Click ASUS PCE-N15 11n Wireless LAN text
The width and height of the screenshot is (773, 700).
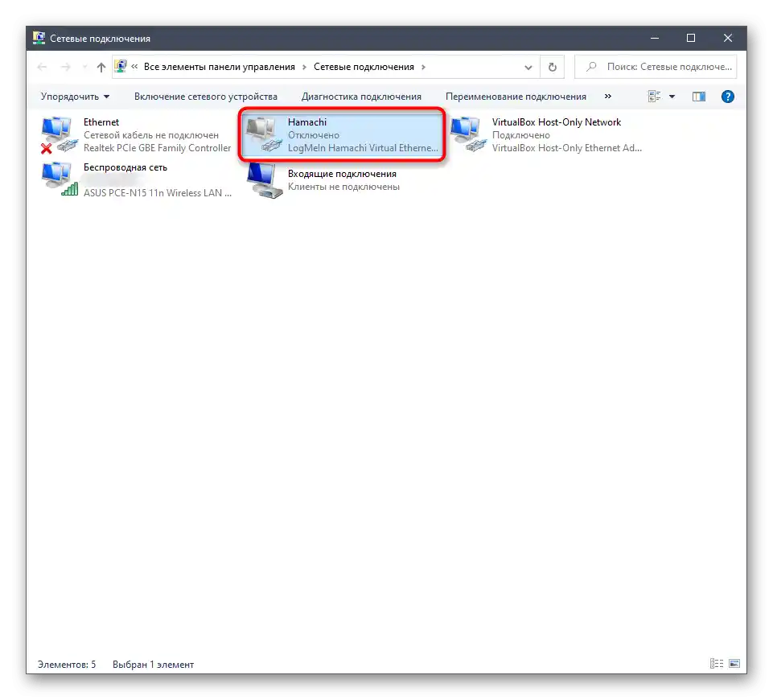click(x=158, y=193)
